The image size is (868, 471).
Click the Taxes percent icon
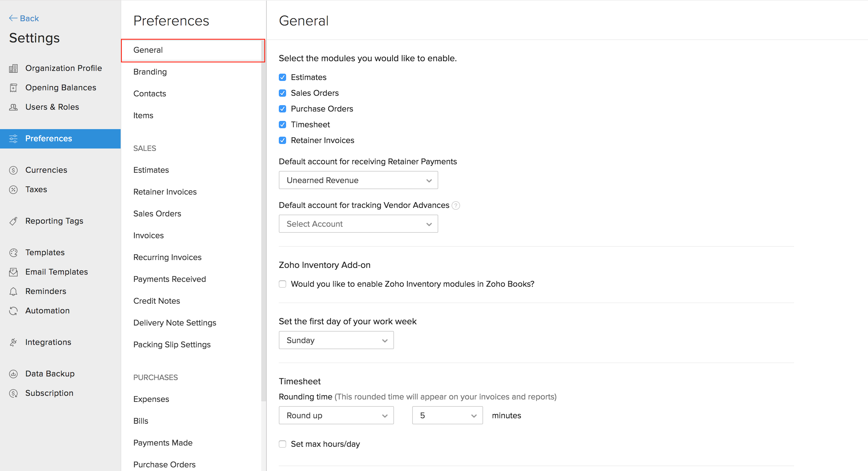point(13,190)
